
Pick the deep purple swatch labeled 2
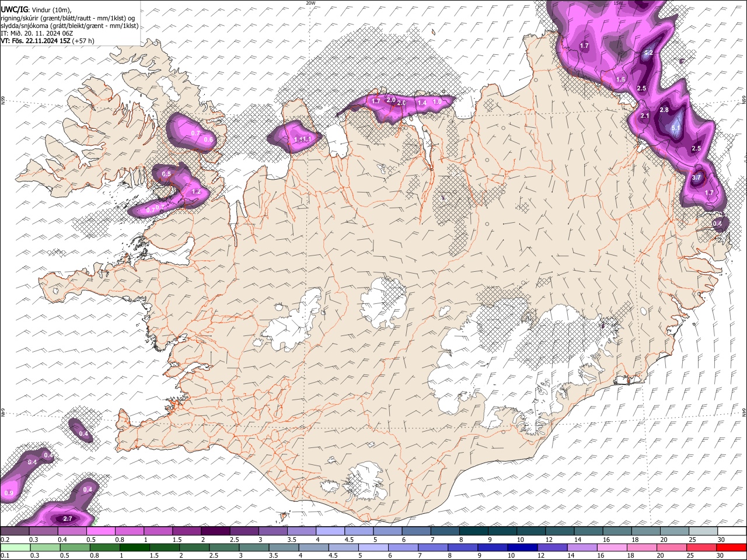215,531
